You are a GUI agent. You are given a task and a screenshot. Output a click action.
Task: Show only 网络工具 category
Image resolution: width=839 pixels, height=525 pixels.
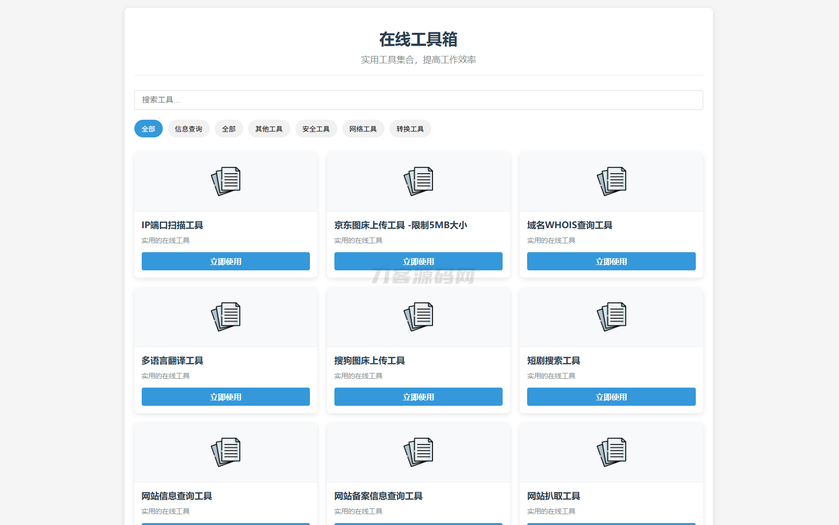click(x=363, y=129)
